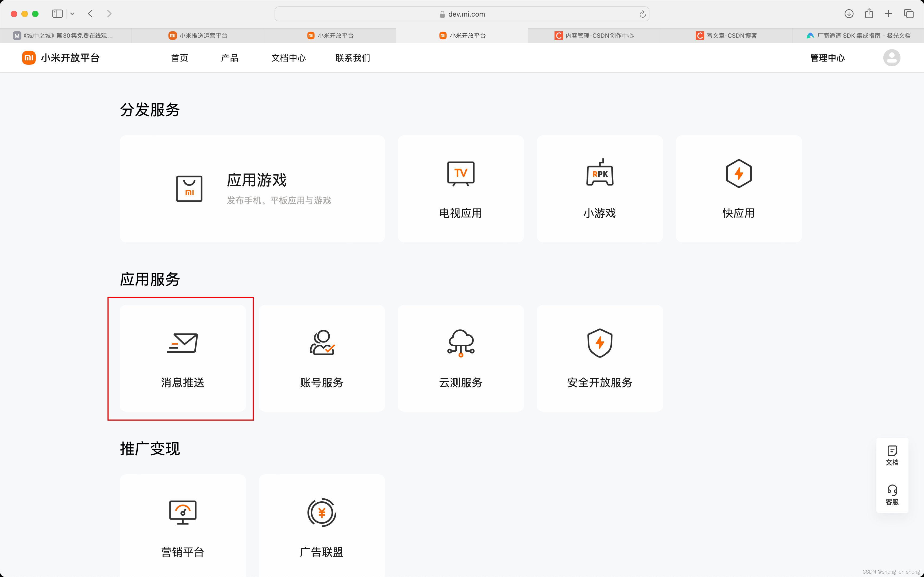Click the 应用游戏 distribution card
This screenshot has height=577, width=924.
(x=252, y=189)
